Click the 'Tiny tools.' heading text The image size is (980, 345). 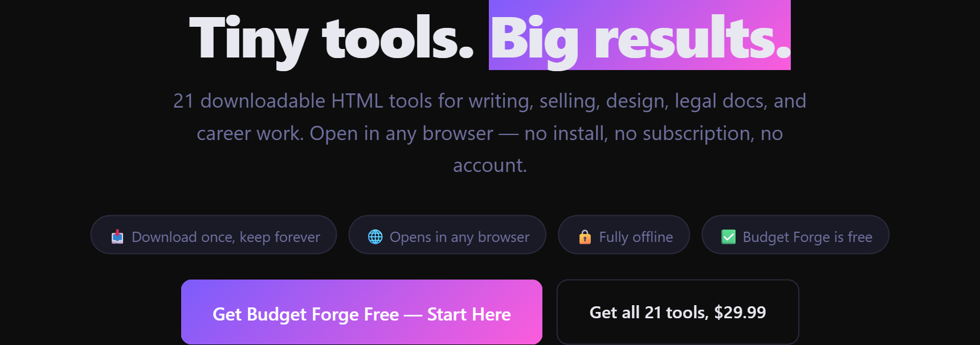click(x=332, y=39)
